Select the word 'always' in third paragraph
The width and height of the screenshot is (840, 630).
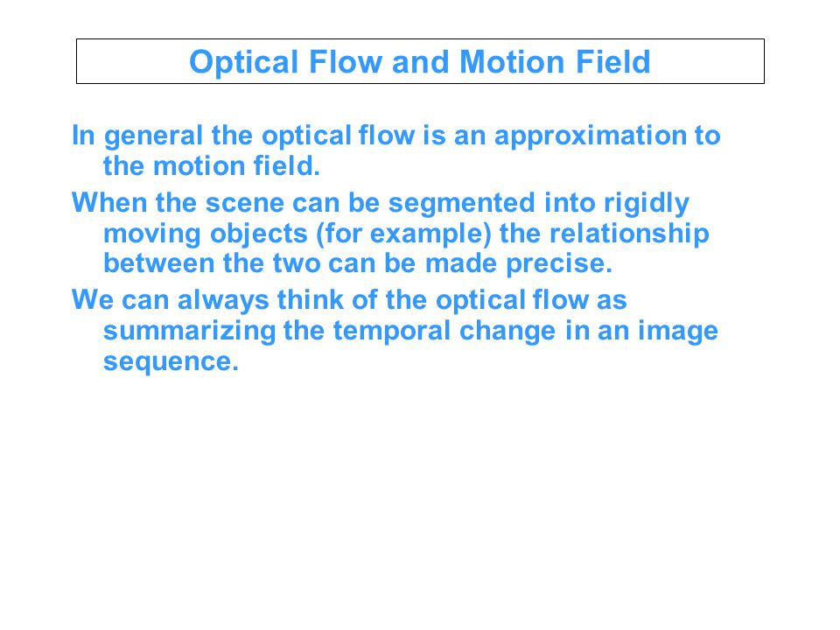(x=223, y=300)
